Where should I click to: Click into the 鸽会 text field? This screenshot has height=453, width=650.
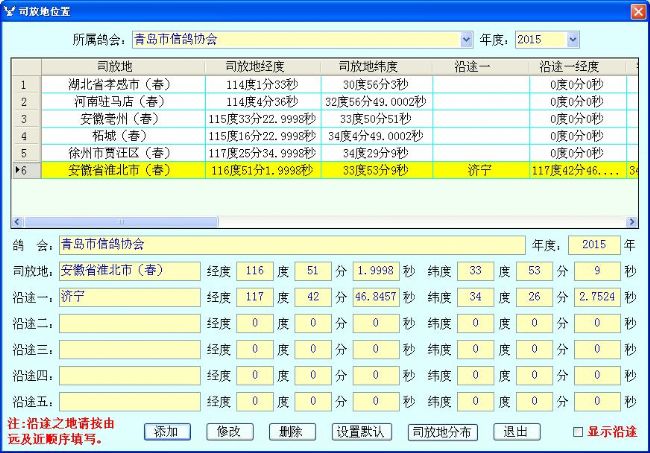(292, 245)
